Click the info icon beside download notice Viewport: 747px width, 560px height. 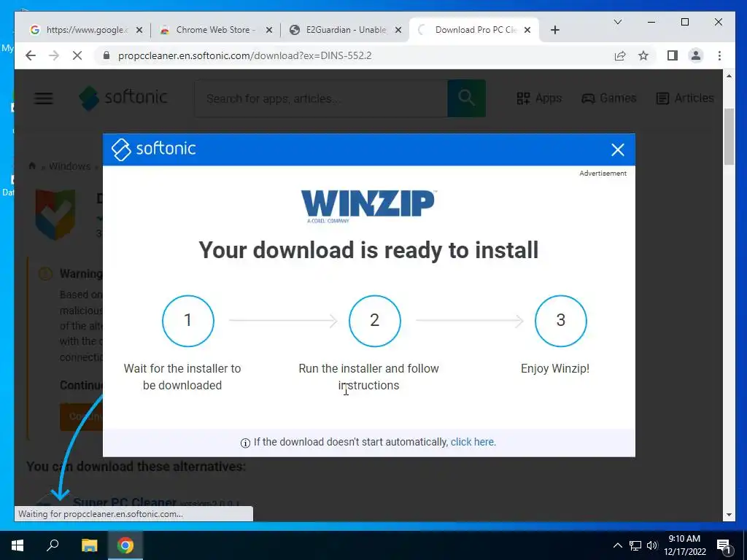coord(245,443)
